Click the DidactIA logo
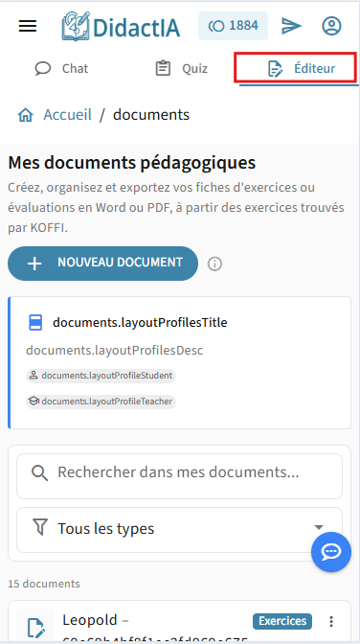This screenshot has width=360, height=644. (x=121, y=26)
